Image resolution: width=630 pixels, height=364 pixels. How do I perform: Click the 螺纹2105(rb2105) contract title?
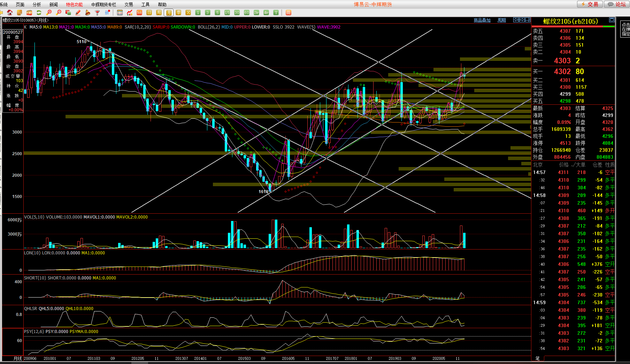(x=570, y=21)
